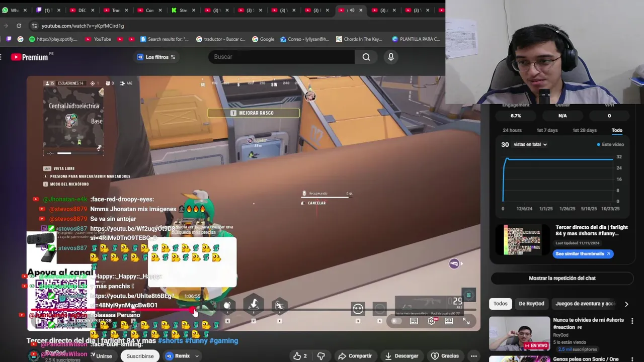The image size is (644, 362).
Task: Open more actions menu beside Gracias
Action: pyautogui.click(x=473, y=356)
